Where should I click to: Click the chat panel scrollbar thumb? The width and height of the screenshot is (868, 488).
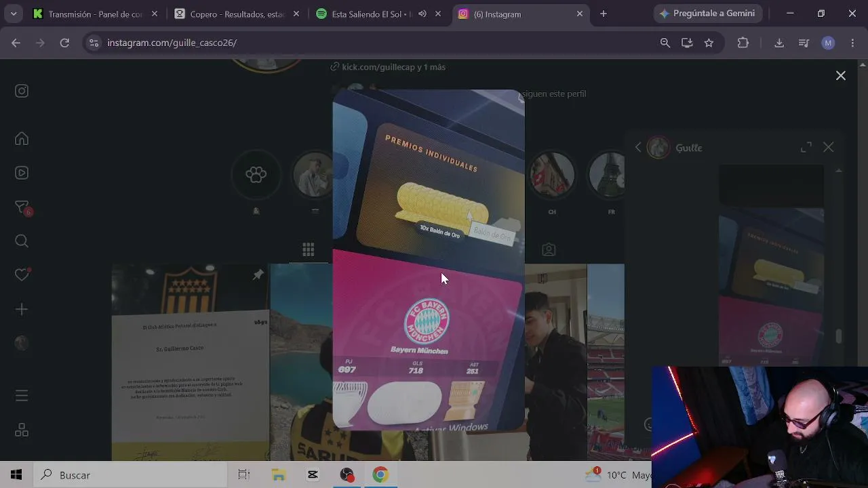coord(839,337)
